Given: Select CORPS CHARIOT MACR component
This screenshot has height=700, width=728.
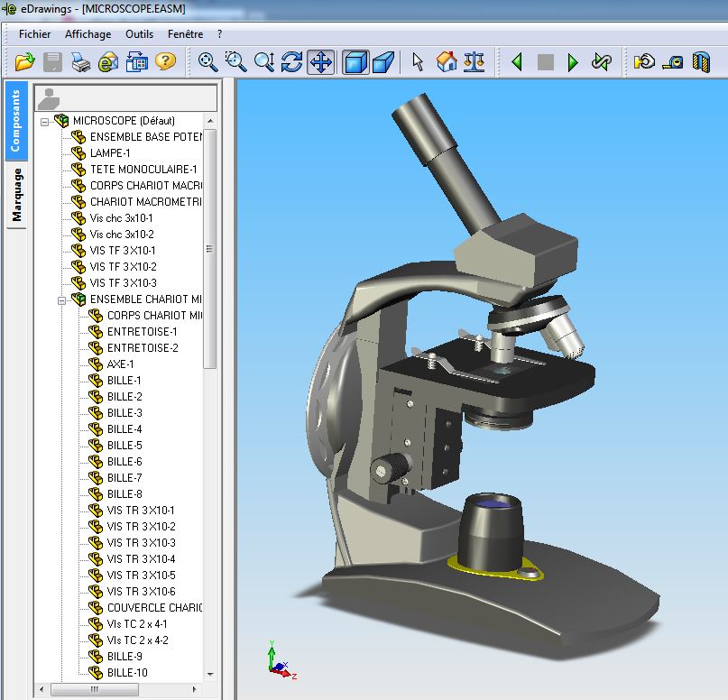Looking at the screenshot, I should pos(146,186).
